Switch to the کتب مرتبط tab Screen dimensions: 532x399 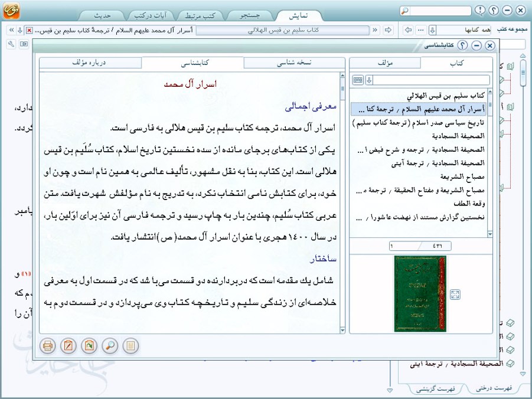coord(200,15)
